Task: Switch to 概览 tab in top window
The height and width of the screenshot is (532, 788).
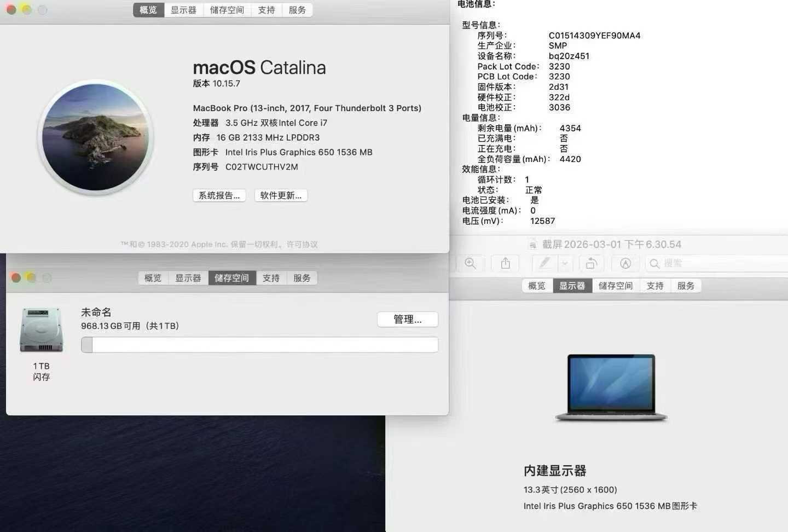Action: tap(148, 10)
